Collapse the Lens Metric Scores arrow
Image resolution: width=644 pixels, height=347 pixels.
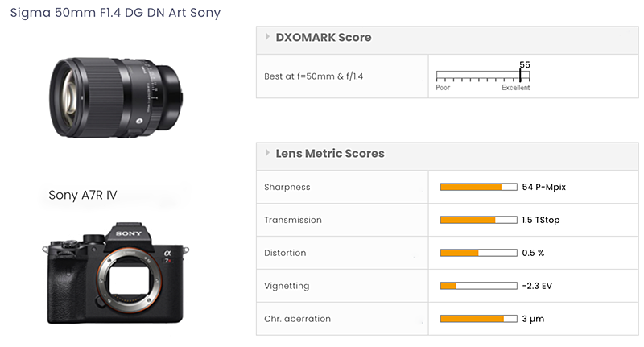coord(267,153)
